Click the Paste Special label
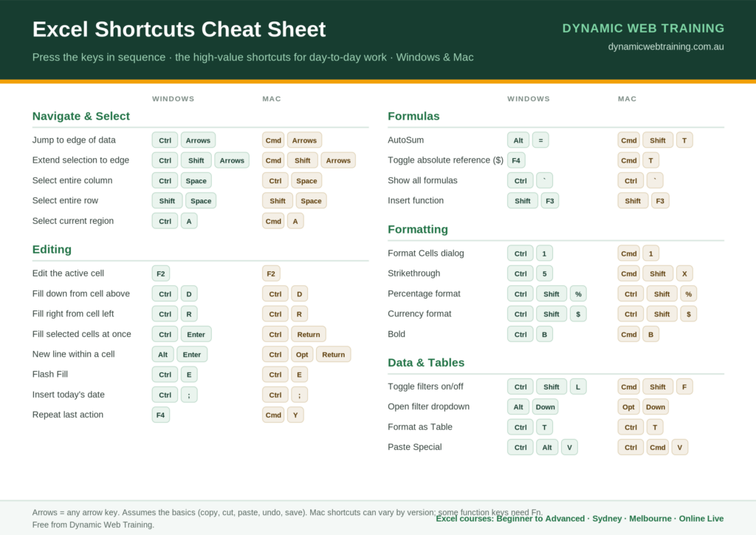The image size is (756, 535). (415, 447)
